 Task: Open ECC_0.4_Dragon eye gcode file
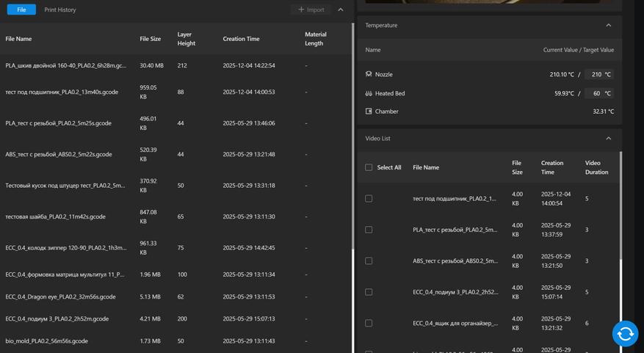click(x=60, y=297)
